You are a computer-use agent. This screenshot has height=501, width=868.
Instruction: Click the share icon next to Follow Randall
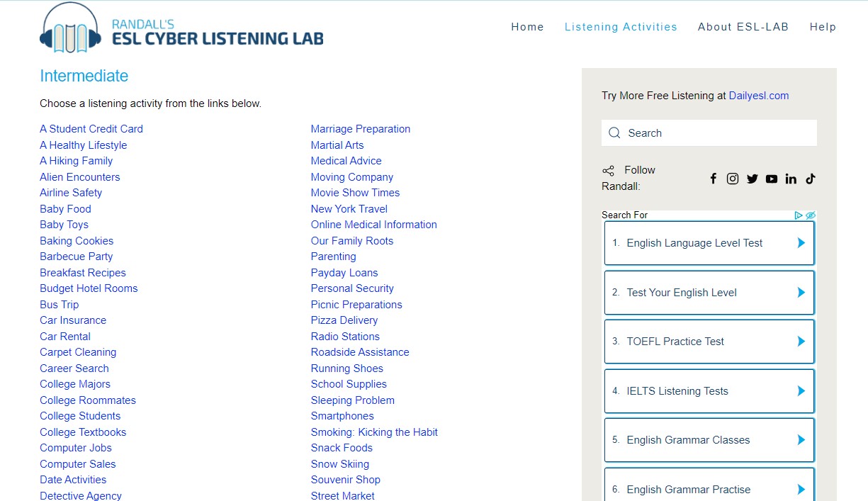(608, 170)
